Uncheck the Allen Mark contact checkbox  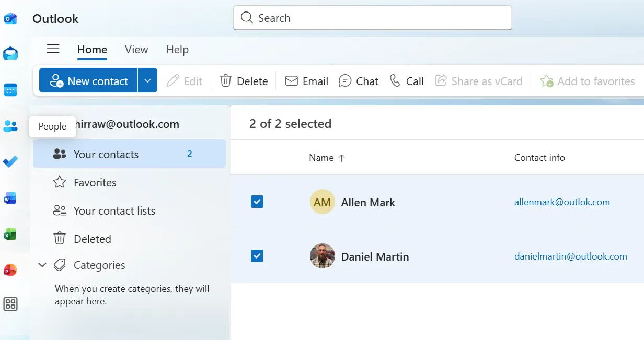tap(257, 202)
